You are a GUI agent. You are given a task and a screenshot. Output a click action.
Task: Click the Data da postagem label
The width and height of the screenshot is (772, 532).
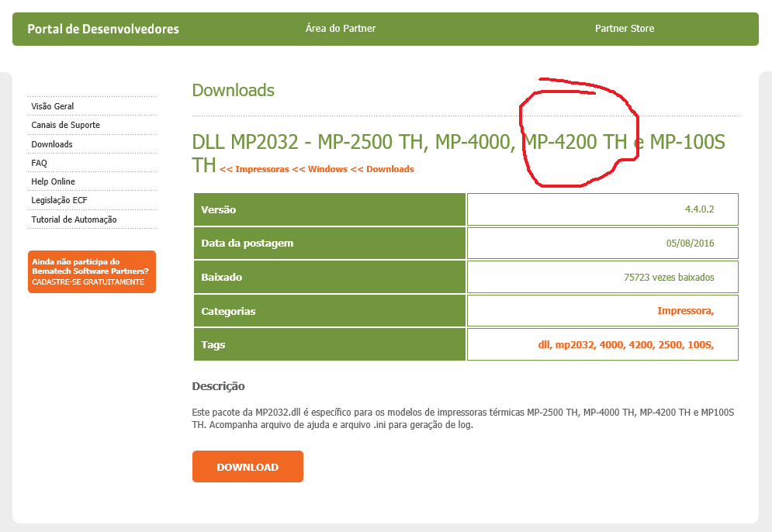tap(248, 243)
